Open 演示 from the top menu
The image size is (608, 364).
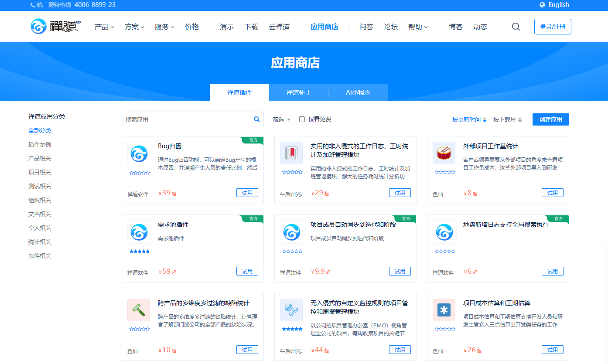227,27
